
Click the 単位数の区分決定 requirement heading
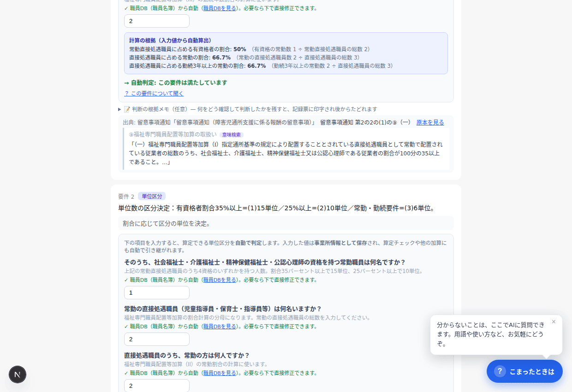277,208
